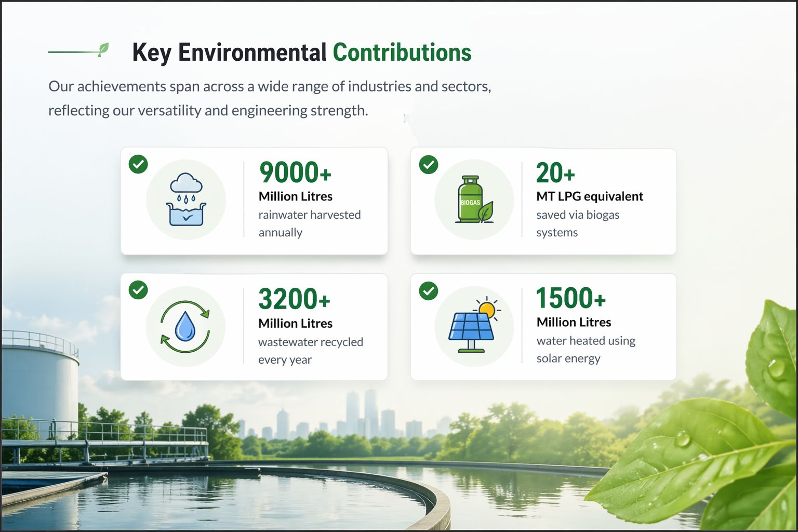This screenshot has height=532, width=798.
Task: Click the small leaf icon beside the title
Action: [x=103, y=50]
